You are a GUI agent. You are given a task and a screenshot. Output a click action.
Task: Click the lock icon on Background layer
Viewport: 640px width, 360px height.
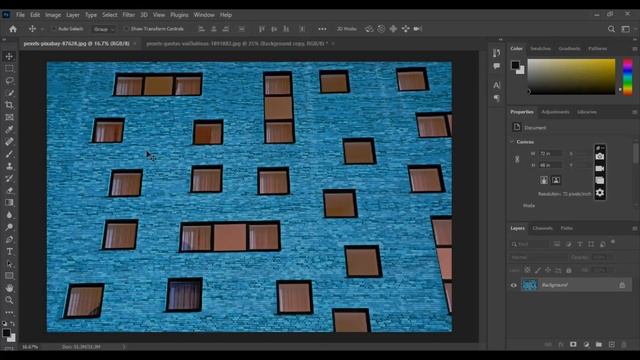pos(622,285)
